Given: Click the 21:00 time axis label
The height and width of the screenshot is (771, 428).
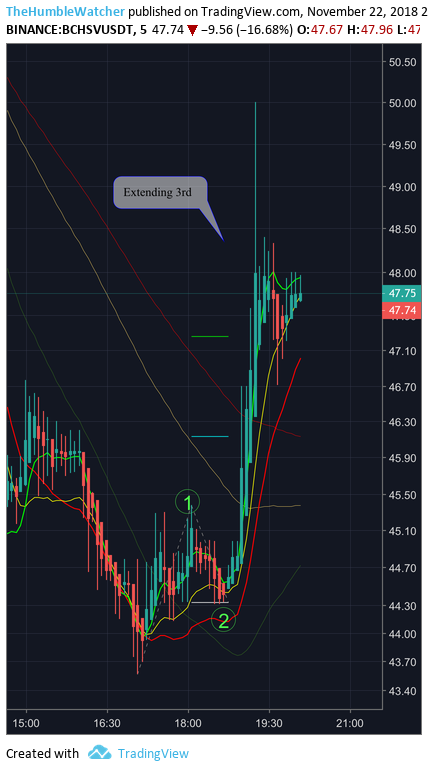Looking at the screenshot, I should pos(350,724).
